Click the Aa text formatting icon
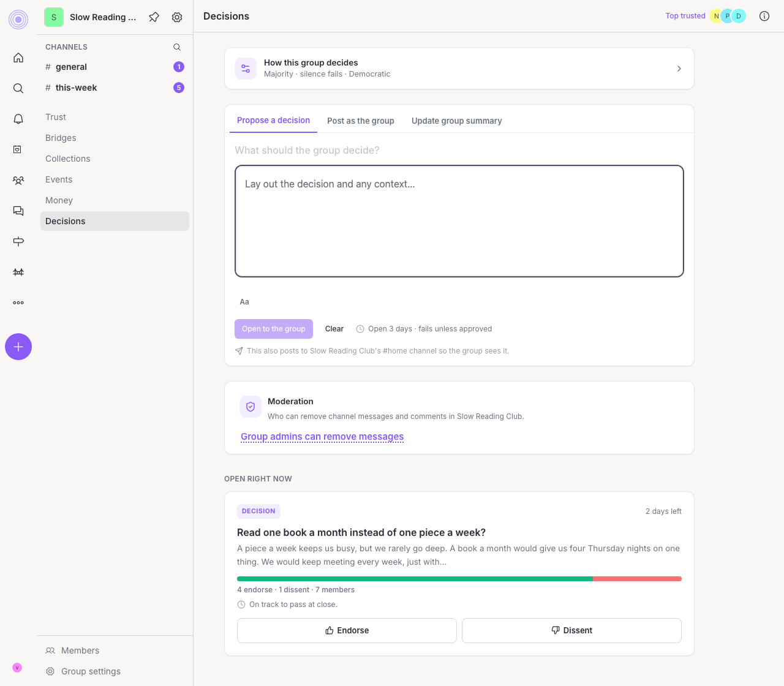The image size is (784, 686). coord(244,302)
